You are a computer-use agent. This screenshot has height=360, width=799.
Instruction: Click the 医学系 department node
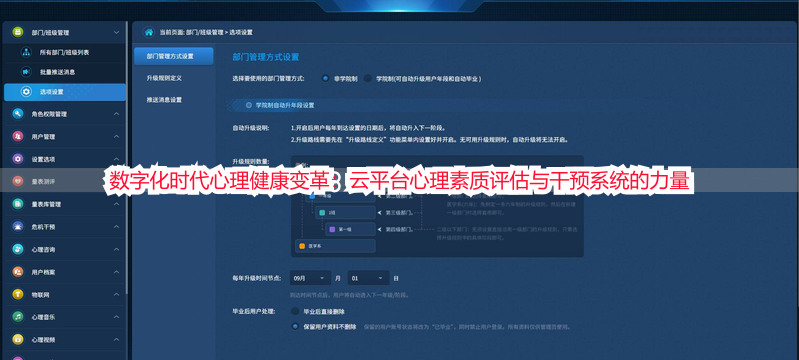click(x=335, y=246)
